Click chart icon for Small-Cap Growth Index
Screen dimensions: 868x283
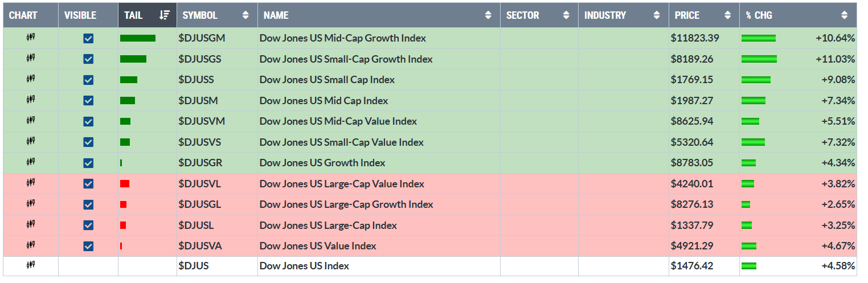tap(31, 58)
